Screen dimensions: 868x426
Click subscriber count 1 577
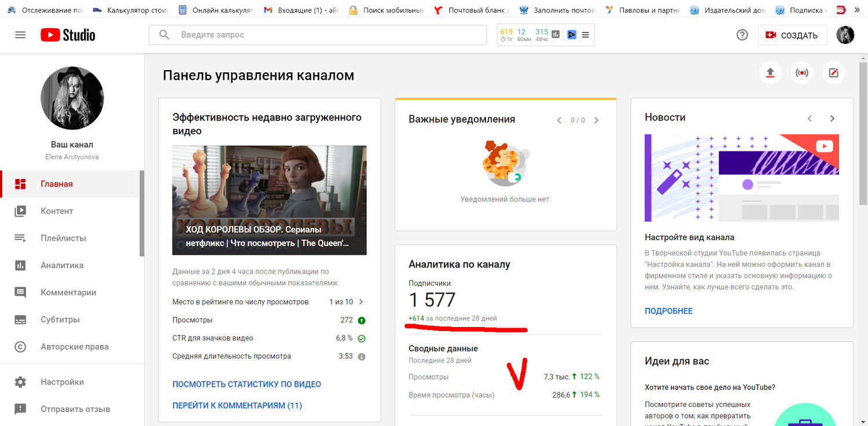(432, 300)
